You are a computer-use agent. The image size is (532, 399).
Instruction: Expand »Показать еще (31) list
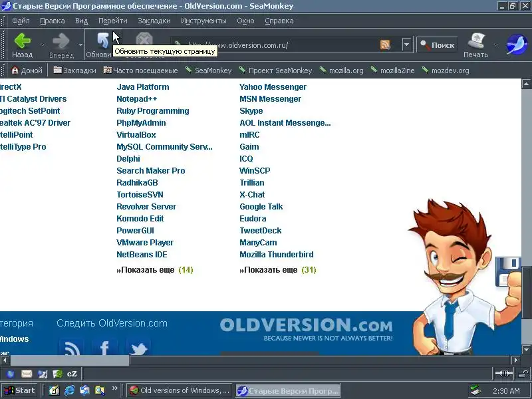(278, 270)
